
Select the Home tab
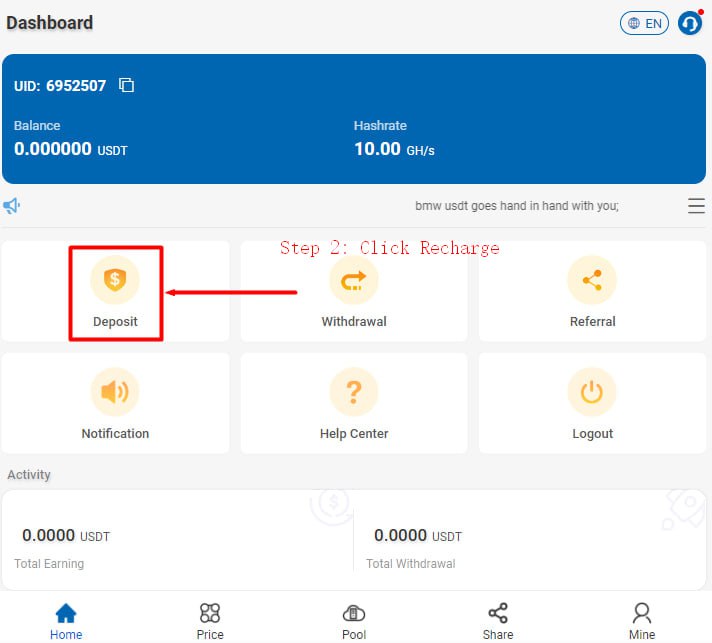[66, 620]
